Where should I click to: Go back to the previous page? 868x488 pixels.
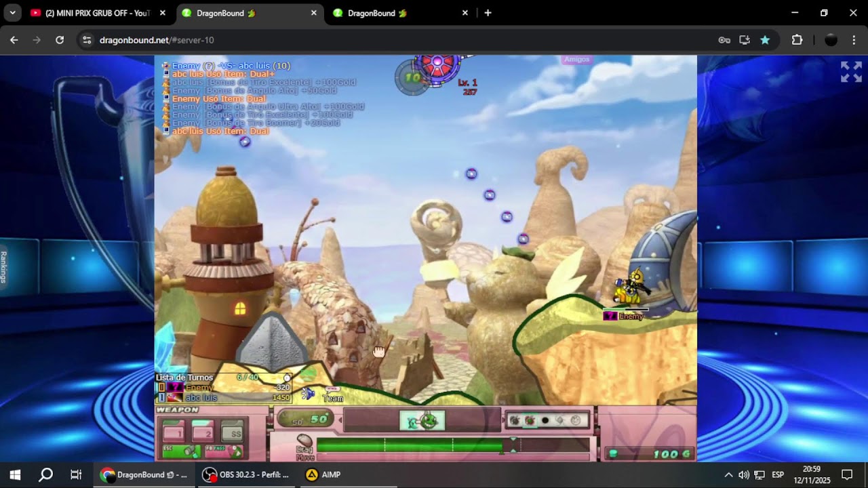(x=14, y=40)
